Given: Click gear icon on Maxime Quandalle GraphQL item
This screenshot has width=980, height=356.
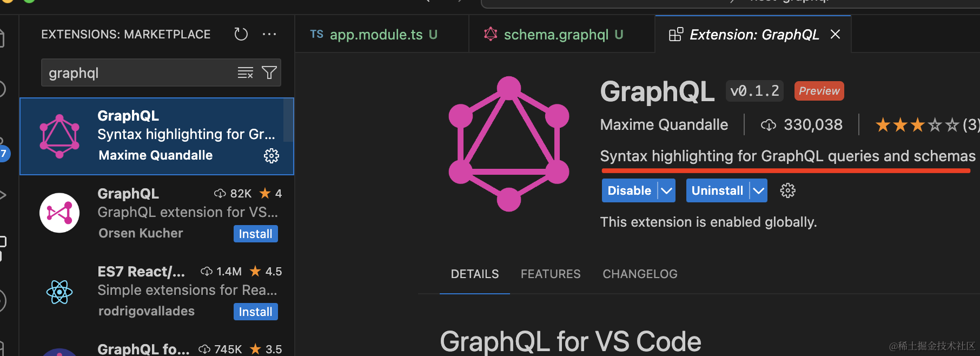Looking at the screenshot, I should click(271, 156).
